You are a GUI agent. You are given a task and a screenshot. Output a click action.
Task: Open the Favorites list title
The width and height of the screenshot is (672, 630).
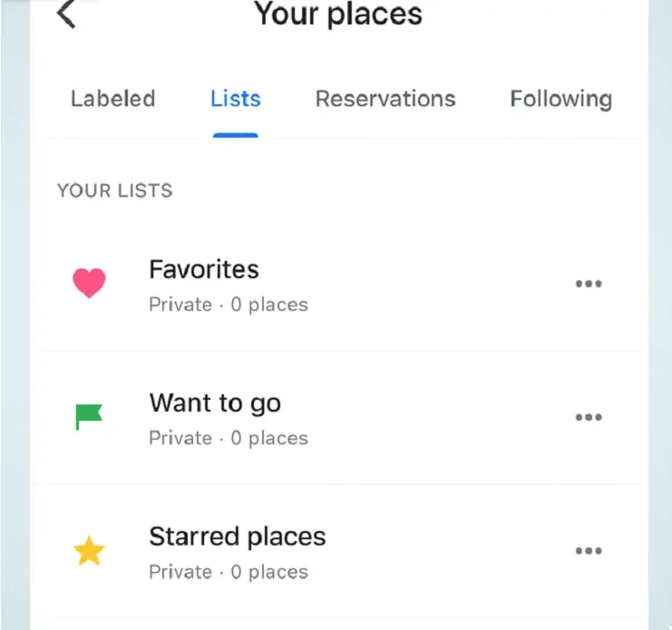pyautogui.click(x=204, y=269)
